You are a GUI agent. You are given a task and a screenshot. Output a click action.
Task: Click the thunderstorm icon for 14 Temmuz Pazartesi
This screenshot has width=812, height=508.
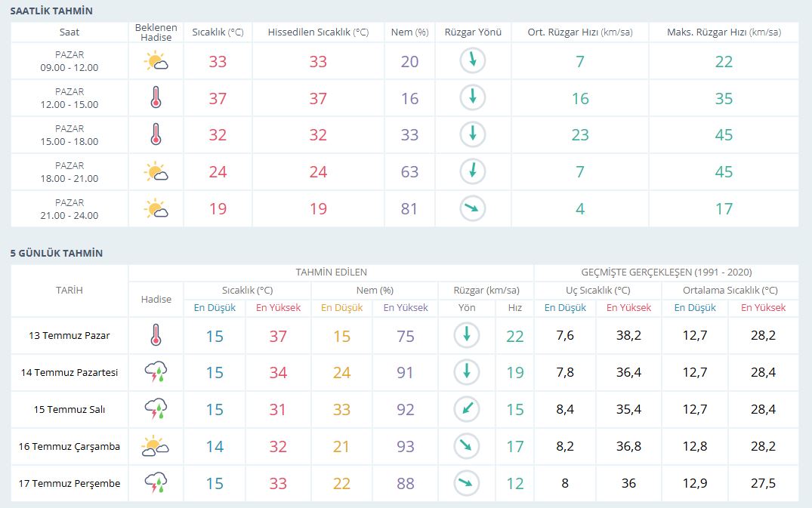156,372
